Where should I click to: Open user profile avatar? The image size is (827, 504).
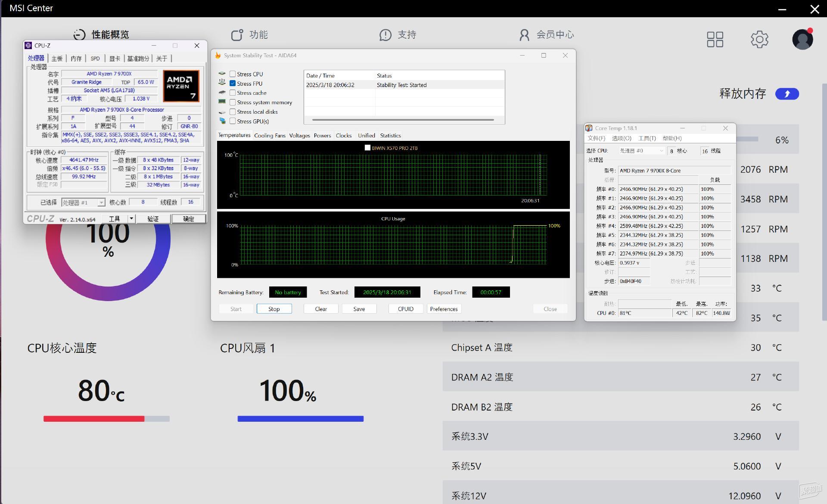click(x=802, y=39)
